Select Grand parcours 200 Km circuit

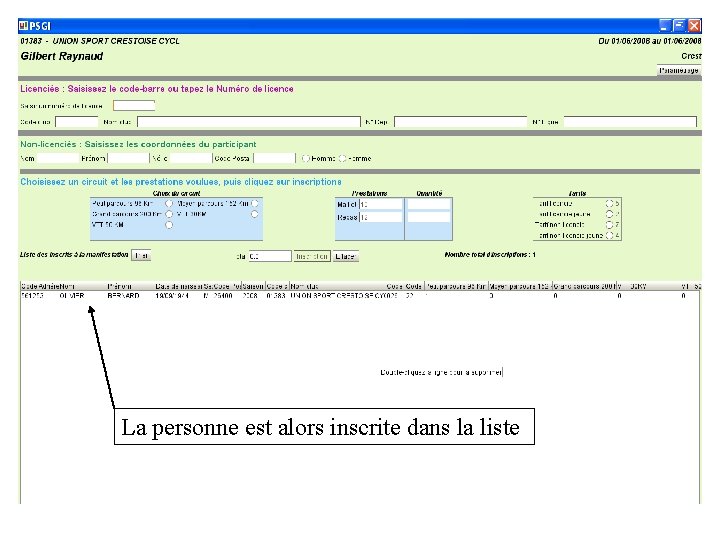[x=169, y=214]
